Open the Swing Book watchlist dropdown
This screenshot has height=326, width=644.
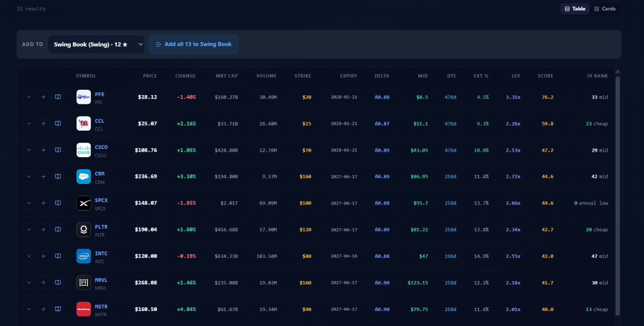click(96, 44)
